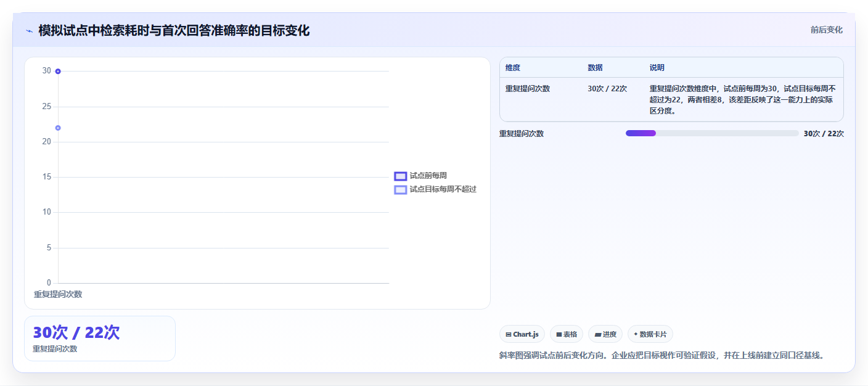Click the large 30次 / 22次 data card value
This screenshot has height=386, width=868.
(76, 332)
